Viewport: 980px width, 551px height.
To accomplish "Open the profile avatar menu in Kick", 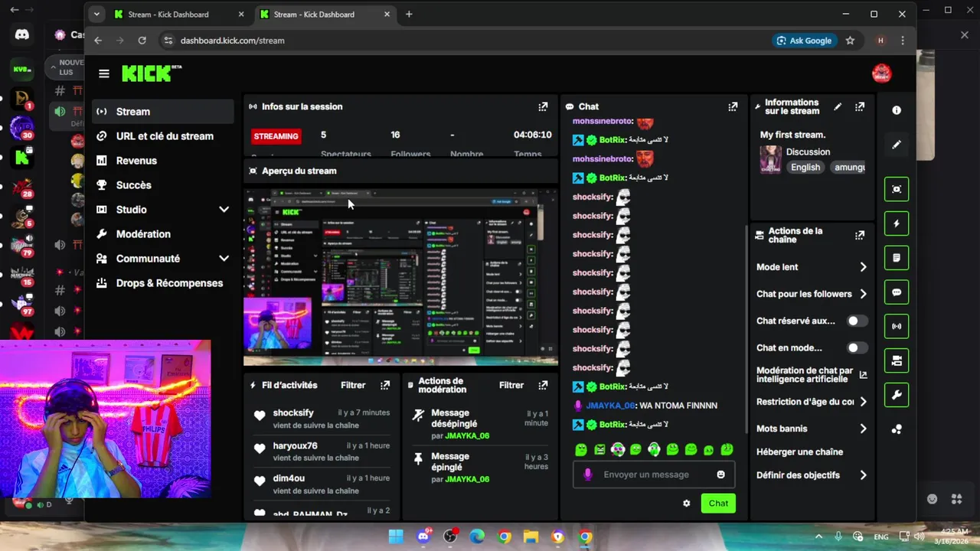I will coord(882,73).
